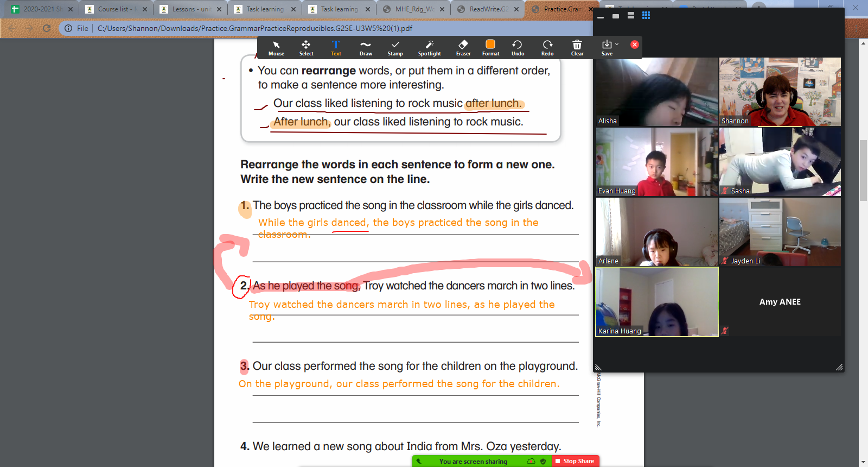Enable the Spotlight tool

pyautogui.click(x=429, y=48)
